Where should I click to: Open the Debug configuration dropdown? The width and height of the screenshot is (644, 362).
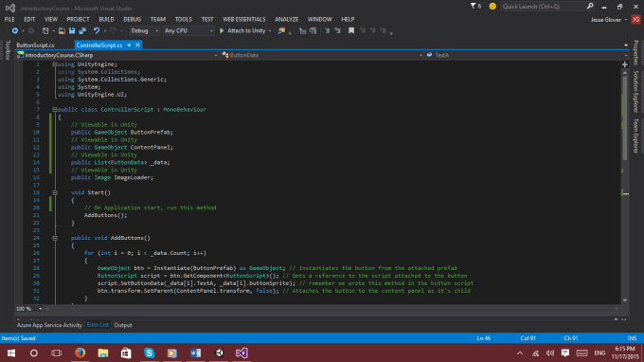pyautogui.click(x=144, y=31)
